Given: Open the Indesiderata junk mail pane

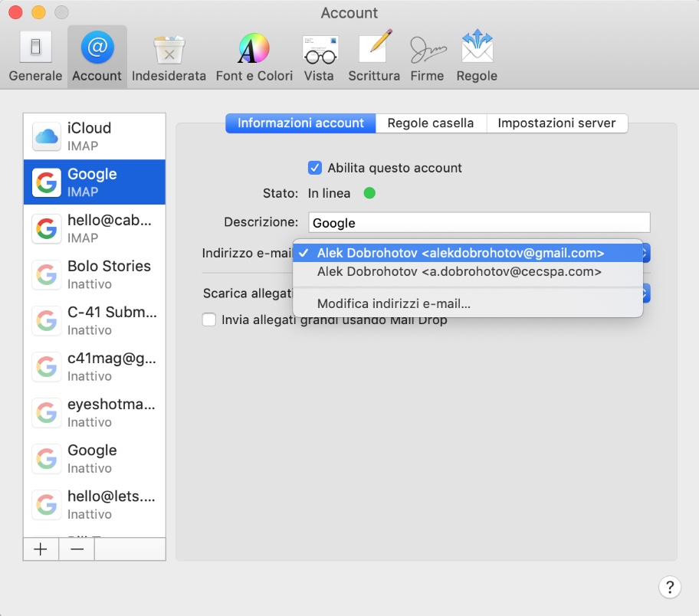Looking at the screenshot, I should (169, 57).
